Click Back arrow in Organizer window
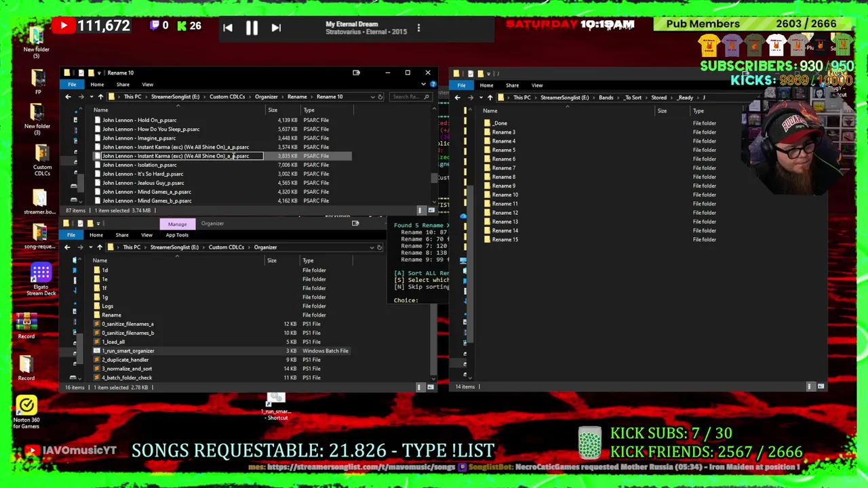Viewport: 868px width, 488px height. (68, 247)
